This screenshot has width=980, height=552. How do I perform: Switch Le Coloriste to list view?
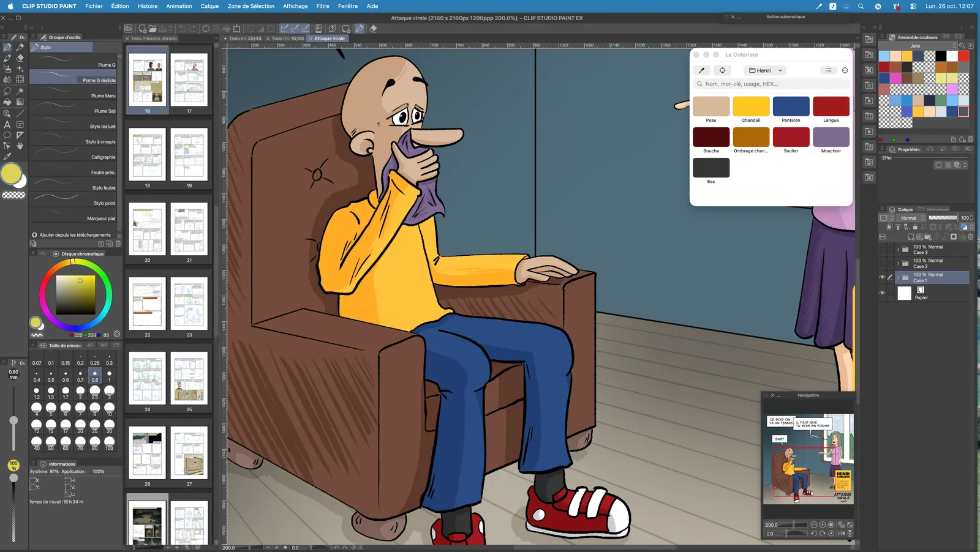click(x=828, y=70)
